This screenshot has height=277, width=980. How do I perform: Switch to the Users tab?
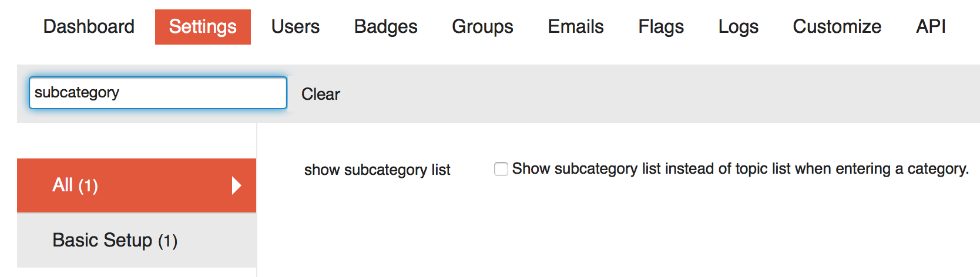point(296,27)
